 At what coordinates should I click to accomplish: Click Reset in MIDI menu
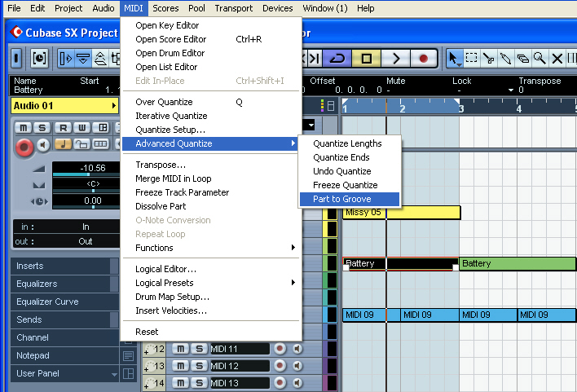pyautogui.click(x=211, y=332)
